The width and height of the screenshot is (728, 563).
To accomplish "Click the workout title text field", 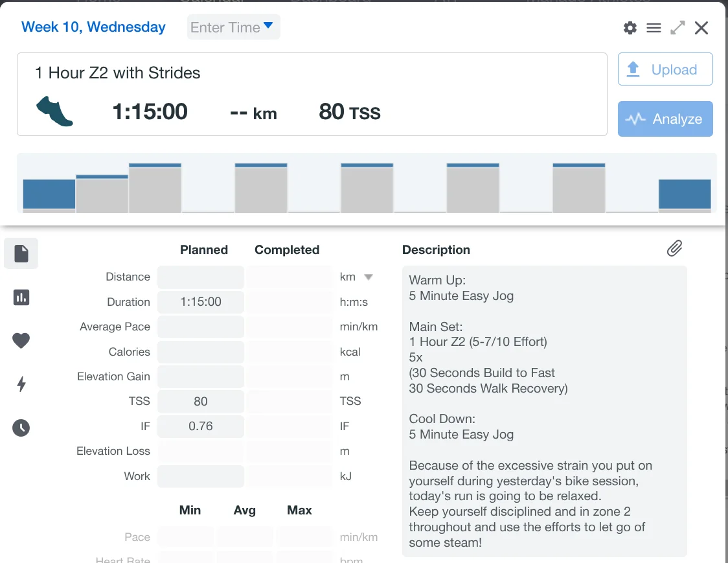I will coord(118,73).
